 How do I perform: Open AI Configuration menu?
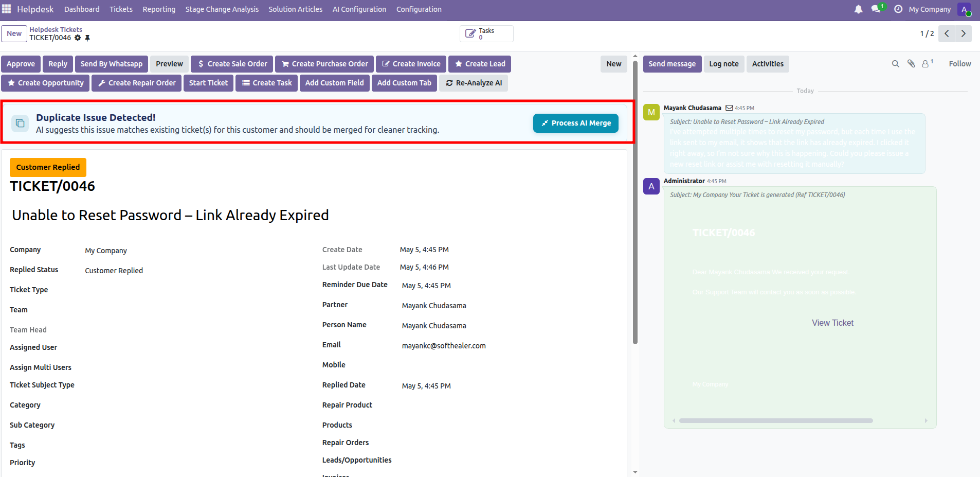point(359,9)
